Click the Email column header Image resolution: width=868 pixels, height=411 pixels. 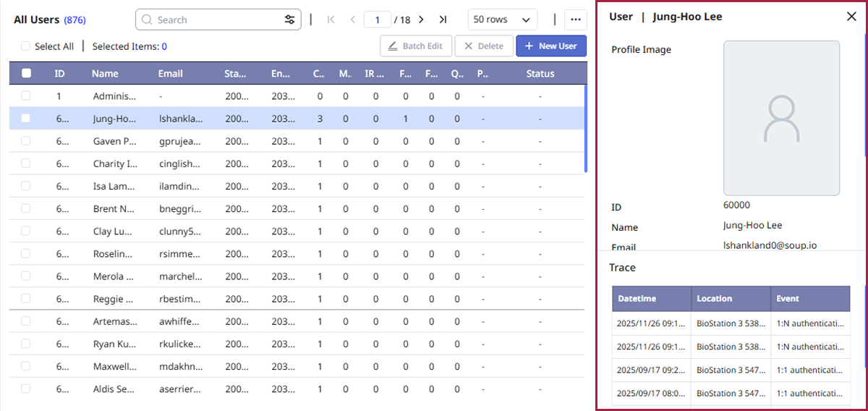171,73
